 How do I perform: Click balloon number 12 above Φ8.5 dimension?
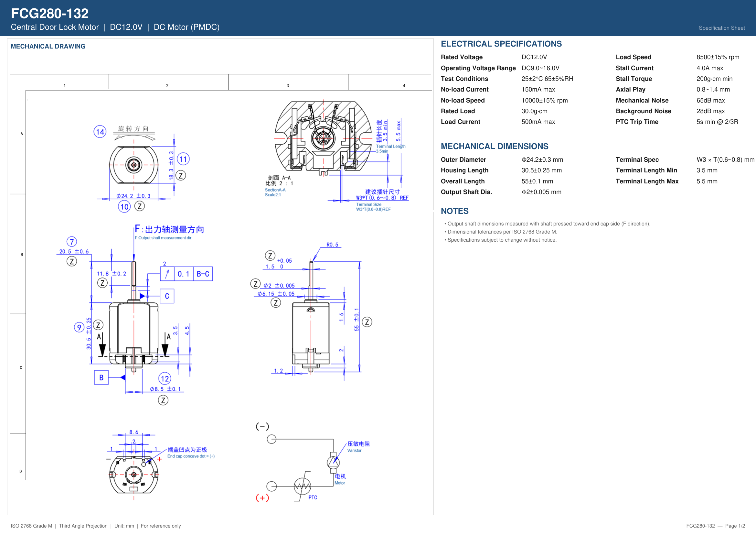point(165,378)
